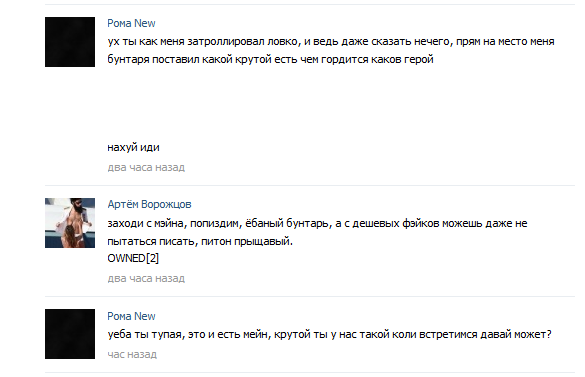The width and height of the screenshot is (585, 377).
Task: Click the timestamp below "OWNED[2]"
Action: [146, 278]
